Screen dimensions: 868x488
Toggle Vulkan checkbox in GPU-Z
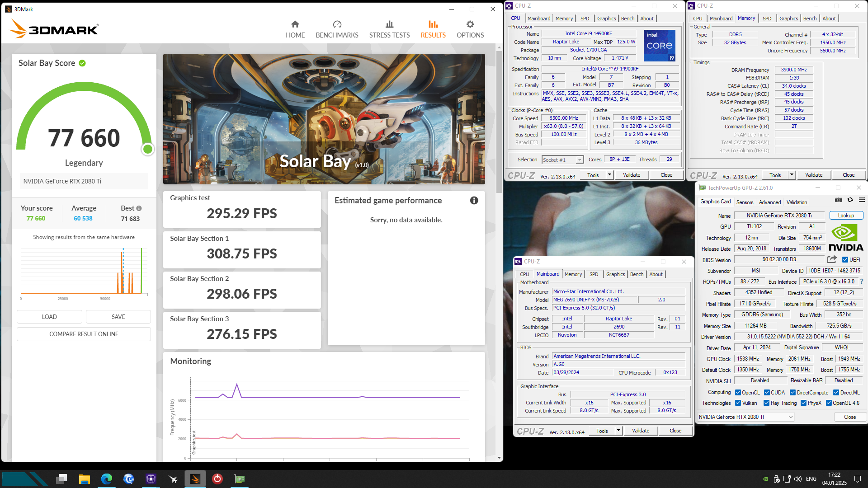tap(738, 403)
